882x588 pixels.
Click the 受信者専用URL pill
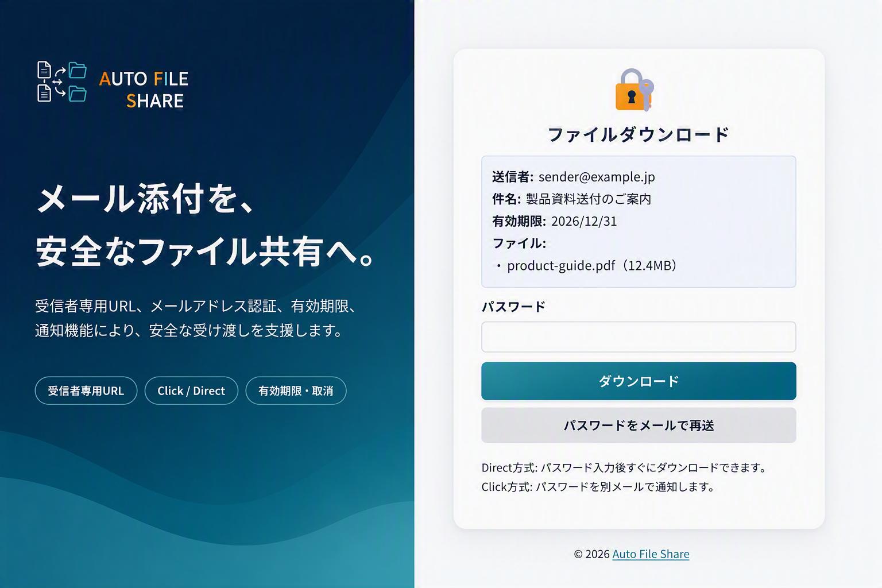point(86,390)
